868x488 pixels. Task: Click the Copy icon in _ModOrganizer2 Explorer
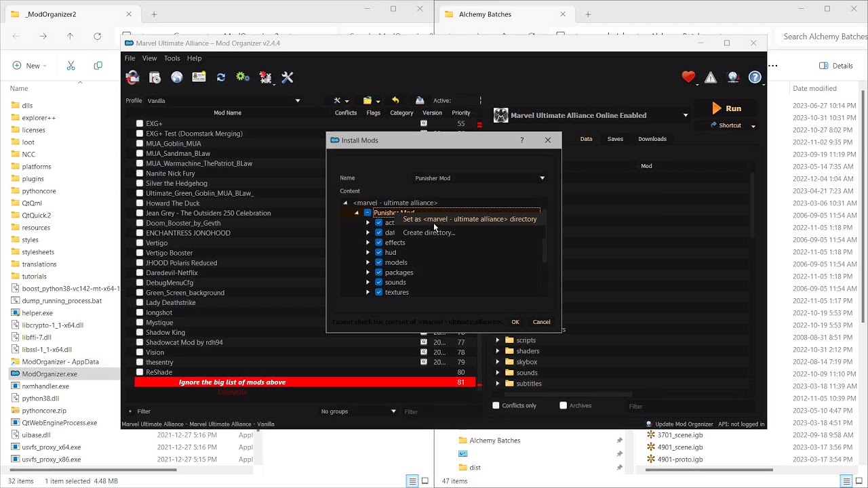point(98,66)
